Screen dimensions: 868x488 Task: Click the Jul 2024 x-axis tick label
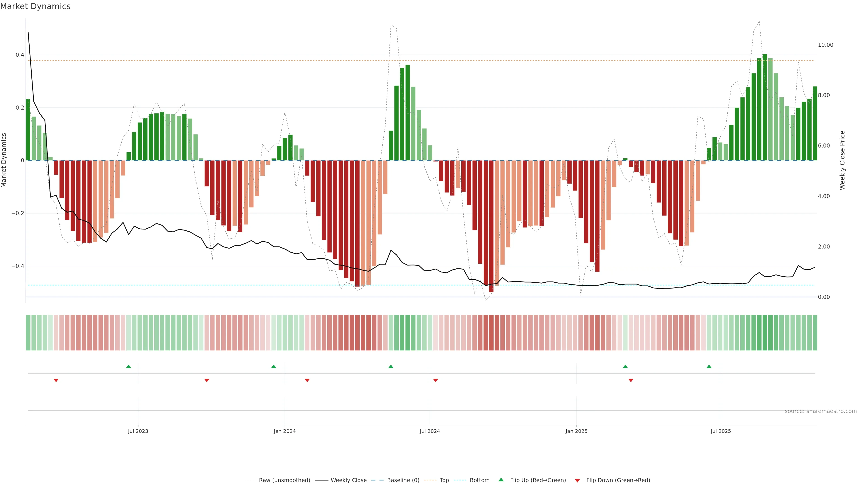point(430,431)
